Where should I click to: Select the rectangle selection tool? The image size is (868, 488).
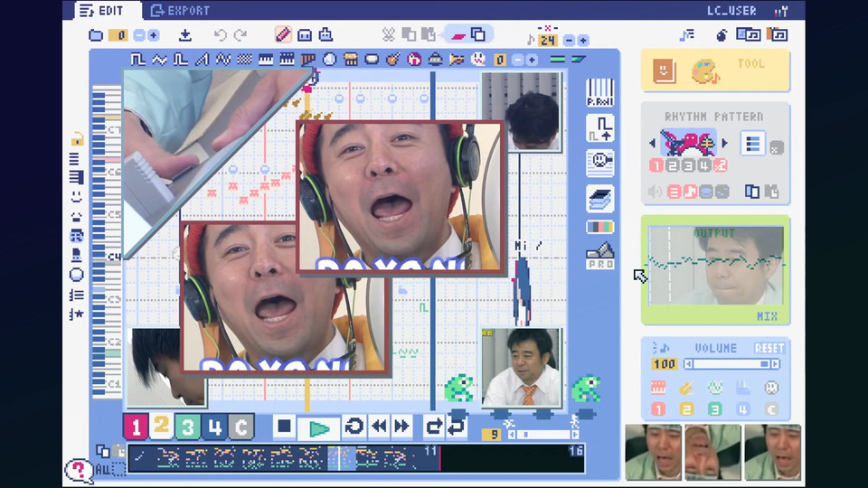point(305,35)
